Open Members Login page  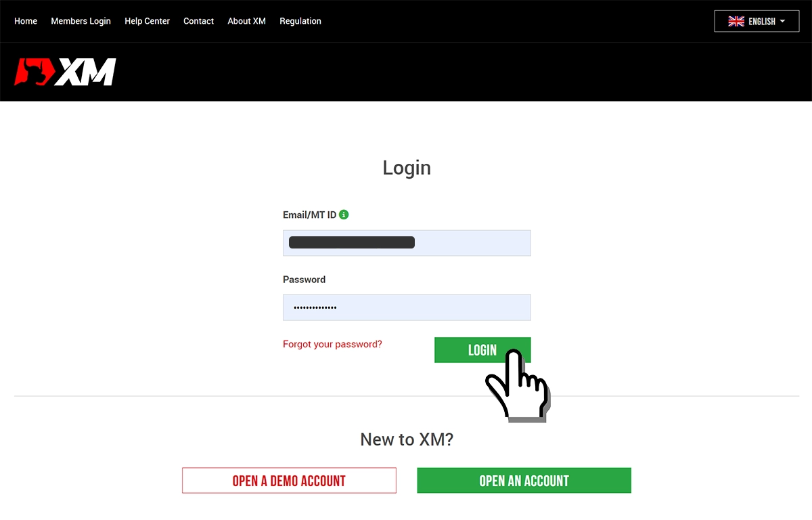[x=81, y=21]
